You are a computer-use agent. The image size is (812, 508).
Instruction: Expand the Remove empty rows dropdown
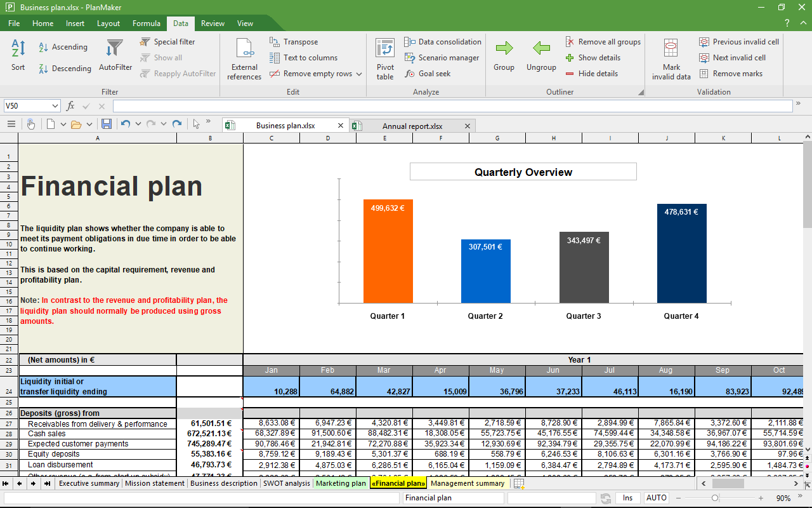(359, 74)
